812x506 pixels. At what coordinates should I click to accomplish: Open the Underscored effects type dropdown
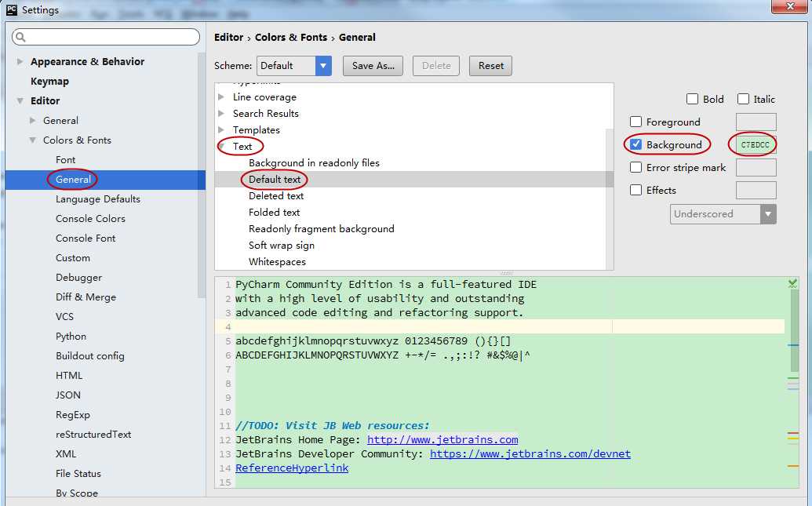[x=723, y=214]
